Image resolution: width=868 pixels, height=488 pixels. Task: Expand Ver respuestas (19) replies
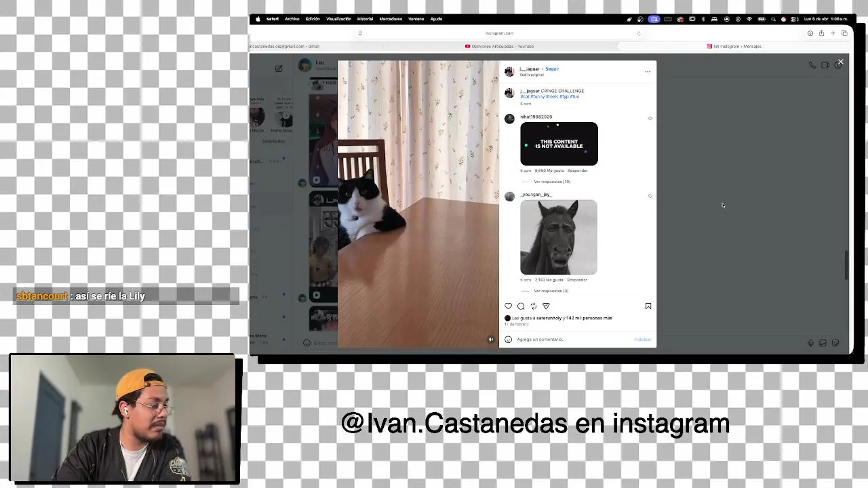click(x=551, y=182)
